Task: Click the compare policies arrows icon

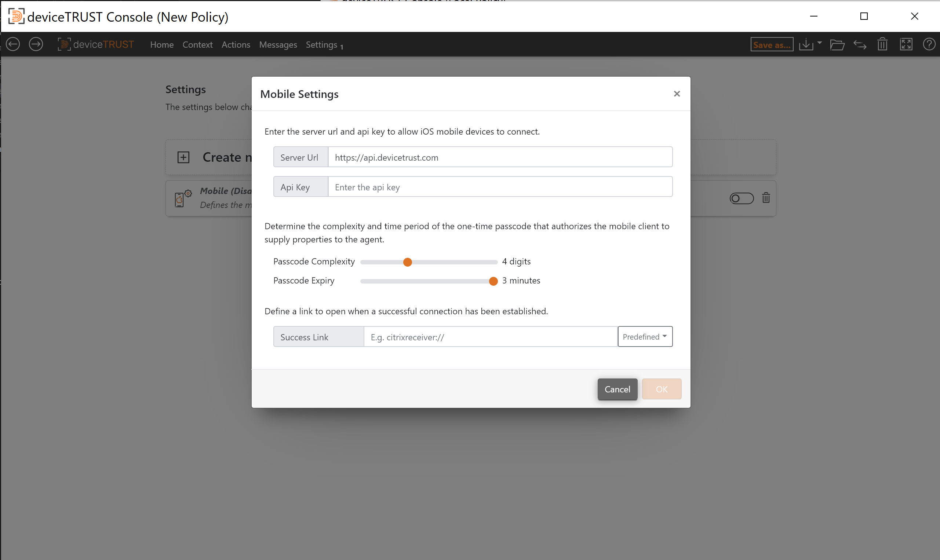Action: pyautogui.click(x=860, y=44)
